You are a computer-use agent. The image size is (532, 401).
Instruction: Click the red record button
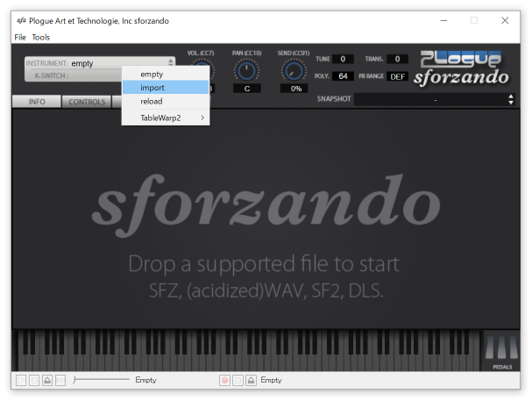point(224,380)
